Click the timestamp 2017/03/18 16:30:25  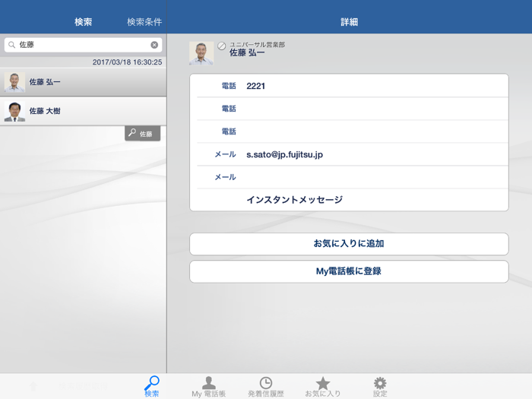(x=127, y=62)
